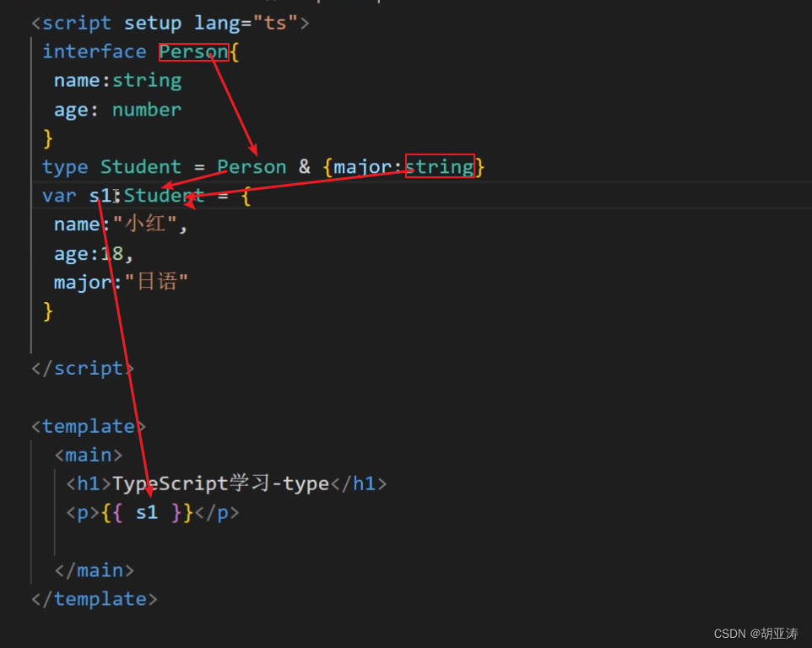Click the opening 'script' tag name
812x648 pixels.
(x=77, y=24)
